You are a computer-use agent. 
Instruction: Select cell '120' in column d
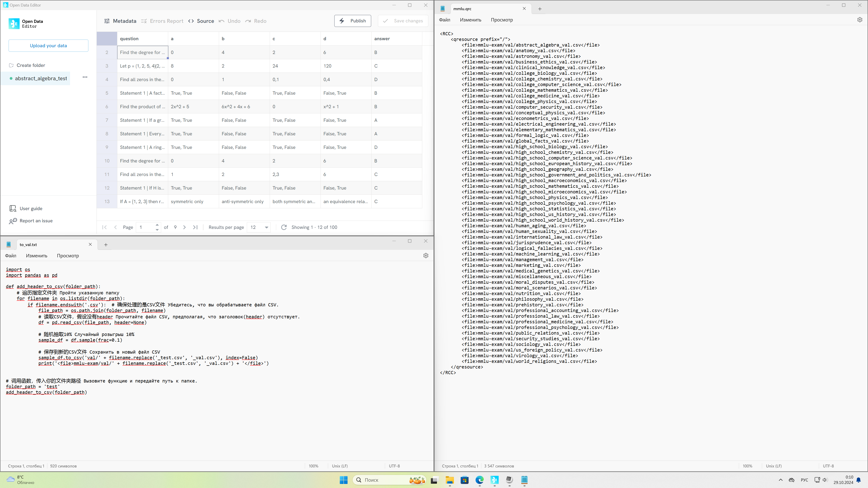pos(346,66)
